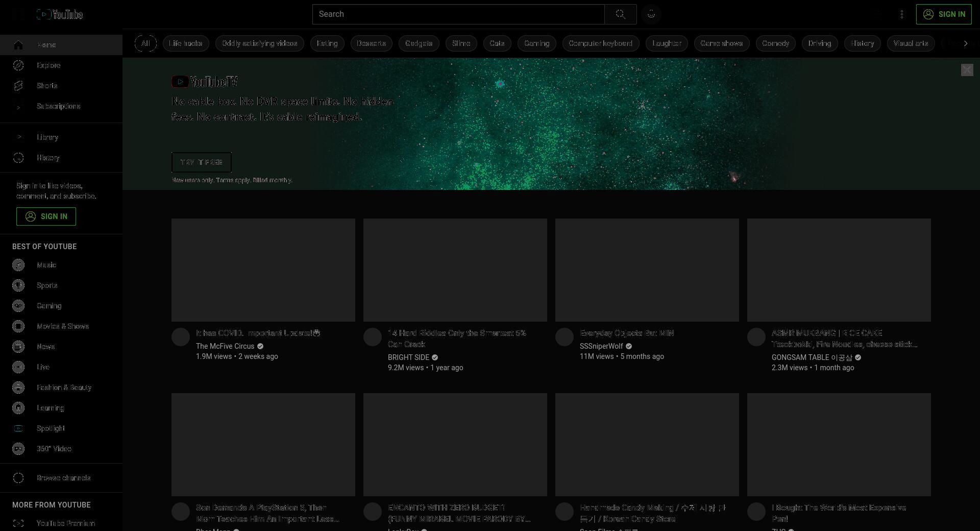Open the BRIGHT SIDE channel link
Image resolution: width=980 pixels, height=531 pixels.
408,357
